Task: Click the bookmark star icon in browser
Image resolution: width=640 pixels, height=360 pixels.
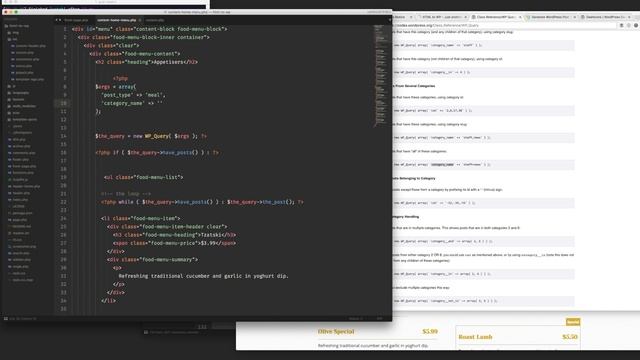Action: (x=629, y=25)
